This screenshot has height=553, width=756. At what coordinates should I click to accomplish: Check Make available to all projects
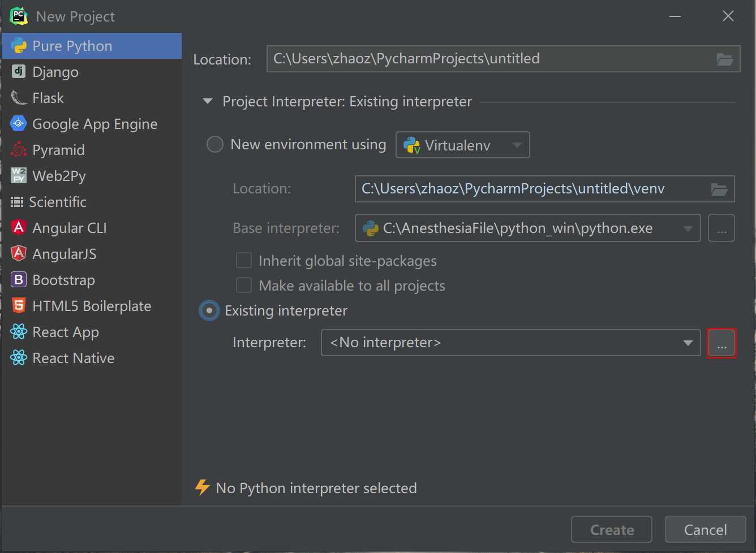pos(244,286)
